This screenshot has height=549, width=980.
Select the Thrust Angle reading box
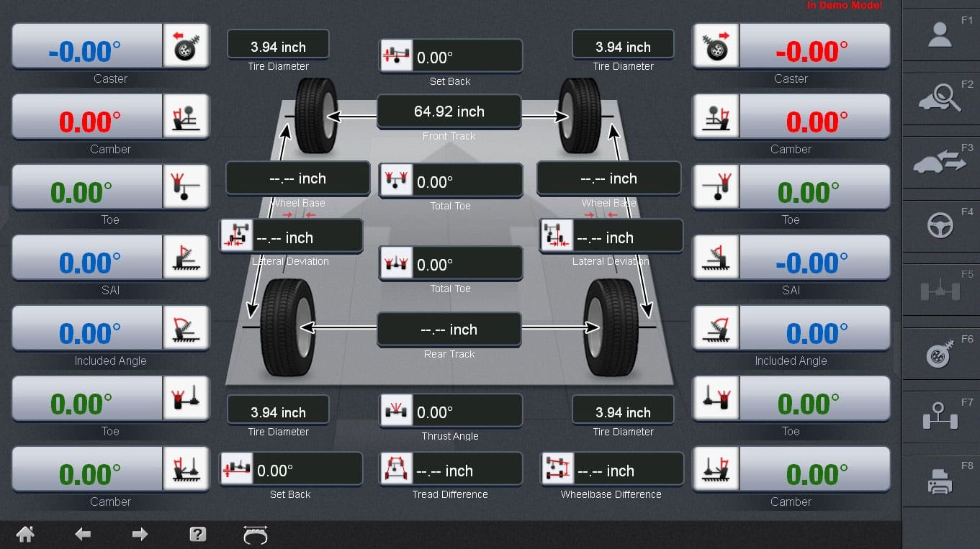click(x=451, y=412)
